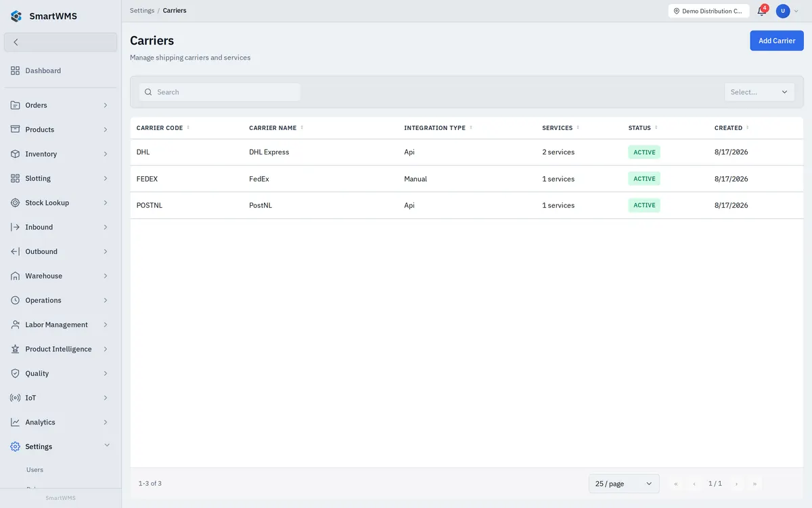Click the IoT signal icon
This screenshot has height=508, width=812.
click(x=15, y=398)
